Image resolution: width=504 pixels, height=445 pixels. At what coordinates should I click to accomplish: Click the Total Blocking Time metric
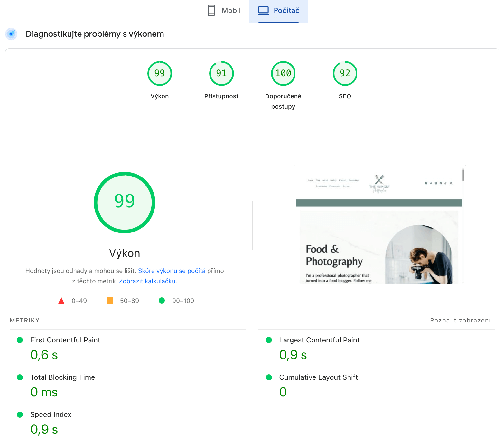tap(62, 377)
